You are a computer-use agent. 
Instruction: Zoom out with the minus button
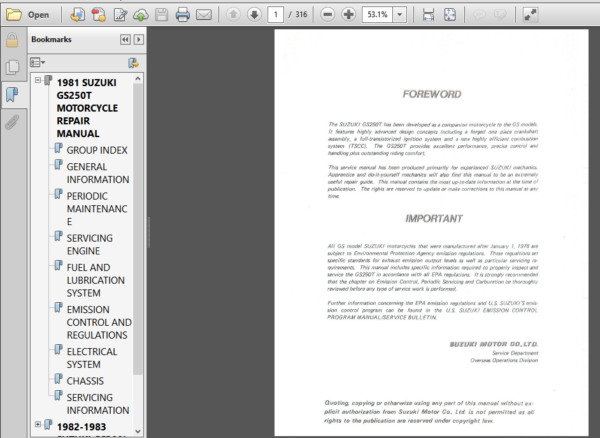(327, 15)
